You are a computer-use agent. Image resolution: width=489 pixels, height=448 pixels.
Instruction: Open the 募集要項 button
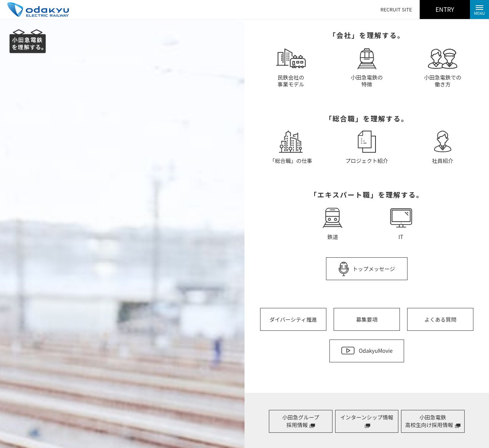(x=367, y=319)
